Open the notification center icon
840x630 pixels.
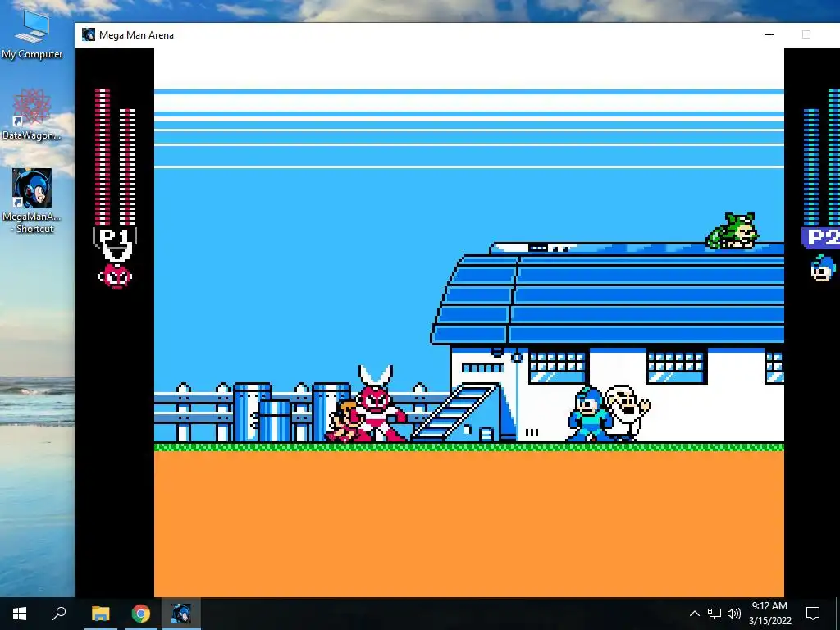pyautogui.click(x=813, y=614)
